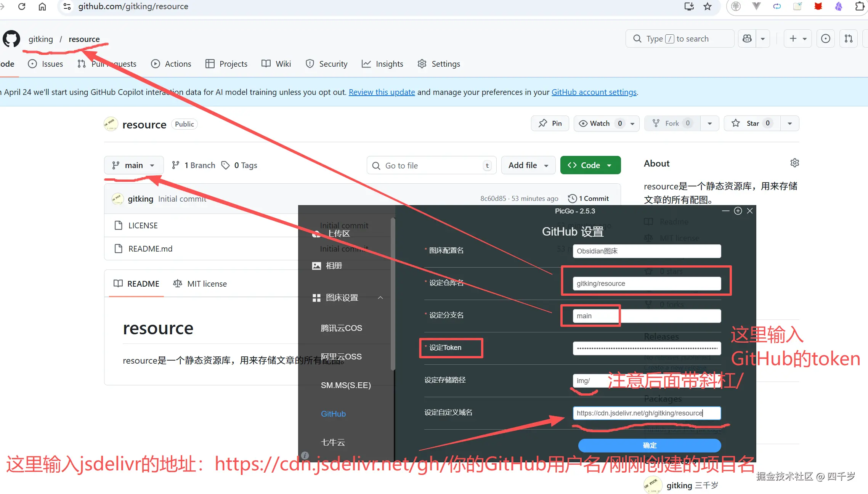868x494 pixels.
Task: Open the green Code dropdown
Action: [x=590, y=165]
